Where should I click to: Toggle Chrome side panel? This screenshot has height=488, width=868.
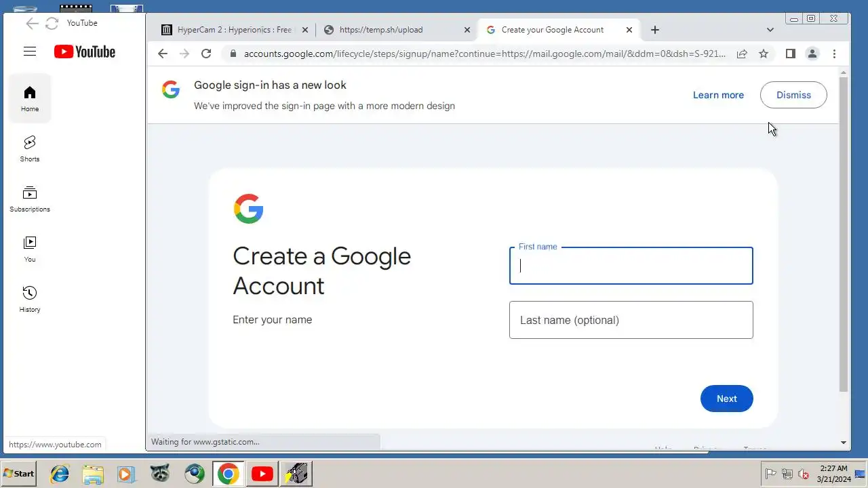tap(790, 54)
